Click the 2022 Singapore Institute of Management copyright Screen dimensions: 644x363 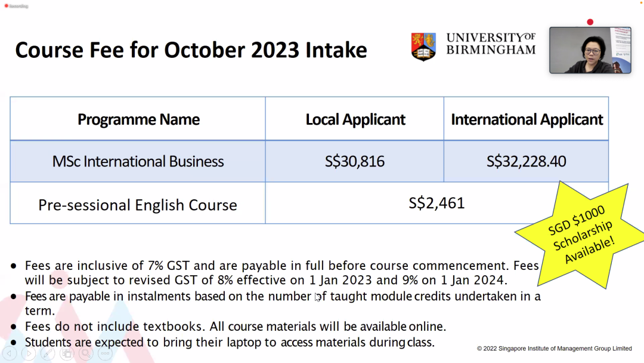[554, 349]
